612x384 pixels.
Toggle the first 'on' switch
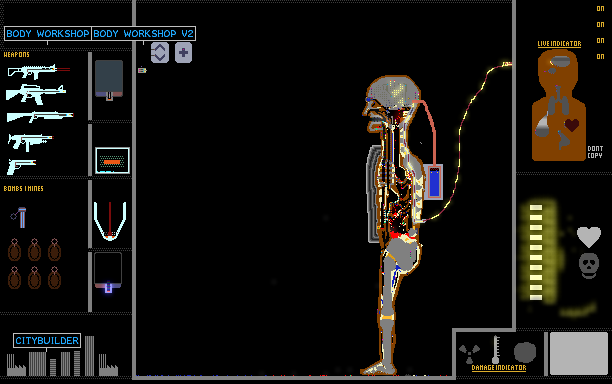pos(600,9)
